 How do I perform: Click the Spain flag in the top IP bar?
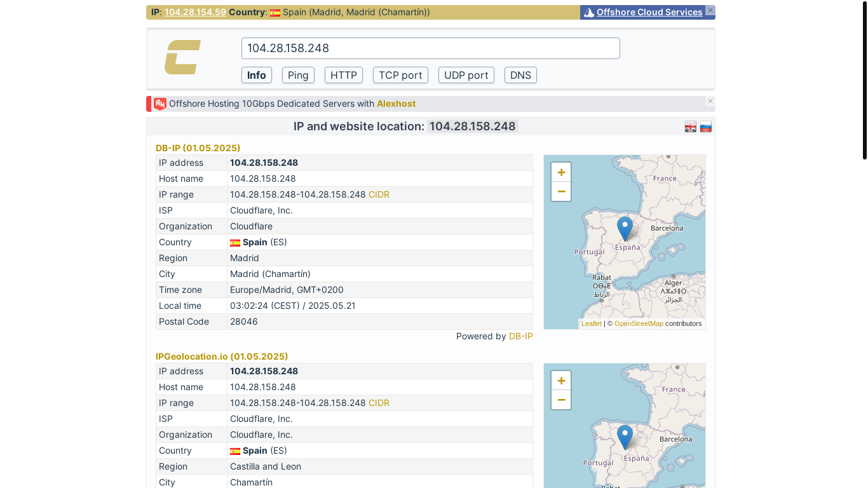[275, 12]
